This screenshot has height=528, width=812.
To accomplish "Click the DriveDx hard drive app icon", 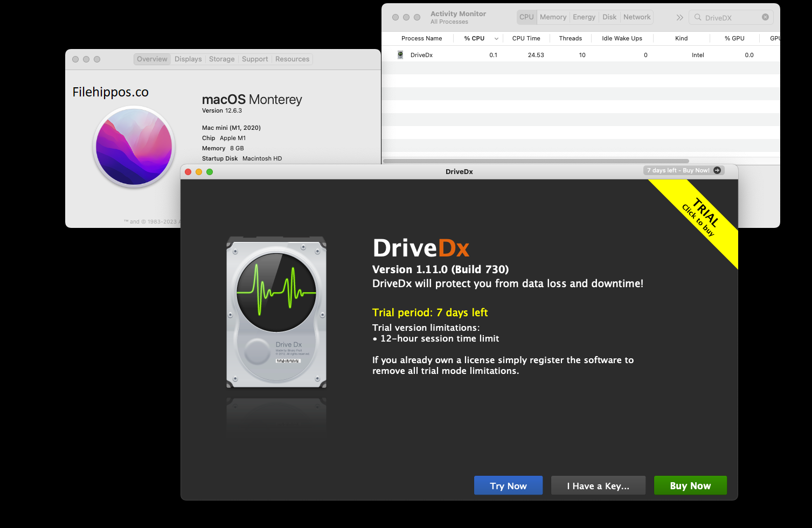I will click(x=276, y=312).
